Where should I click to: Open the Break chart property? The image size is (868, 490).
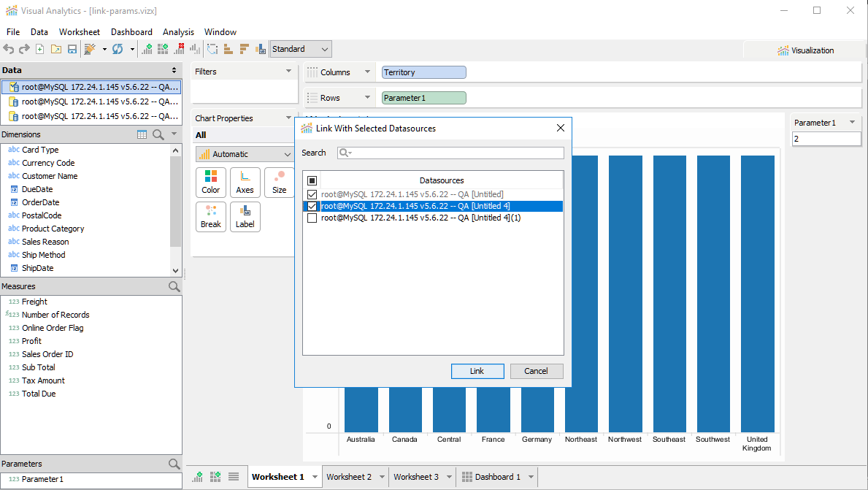[211, 216]
